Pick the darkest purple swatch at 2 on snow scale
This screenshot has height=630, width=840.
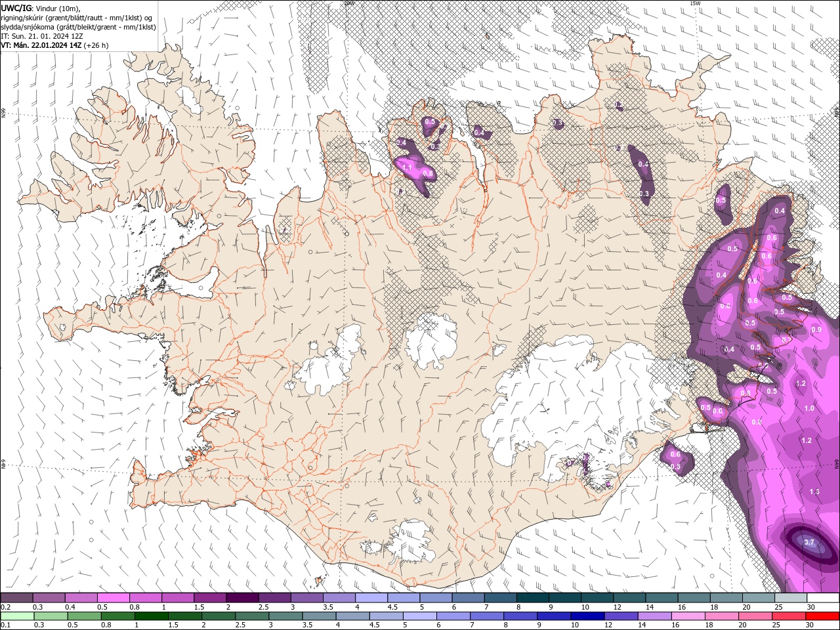[x=242, y=598]
